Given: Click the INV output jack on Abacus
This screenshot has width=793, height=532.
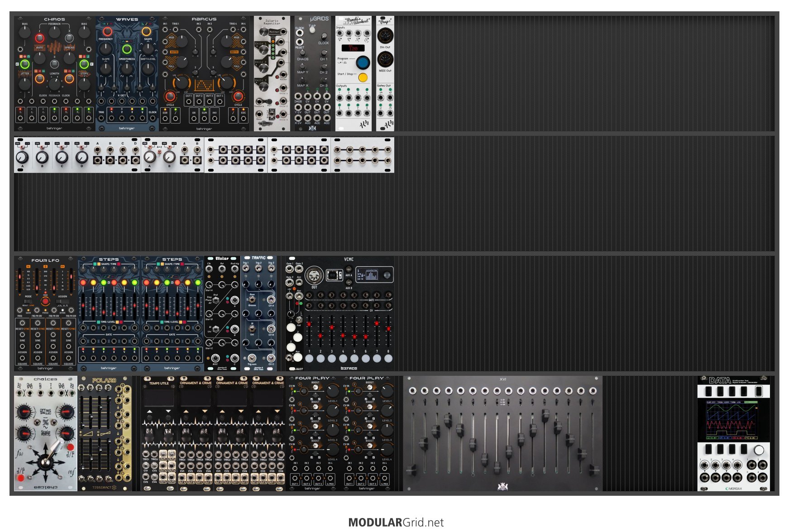Looking at the screenshot, I should (215, 119).
